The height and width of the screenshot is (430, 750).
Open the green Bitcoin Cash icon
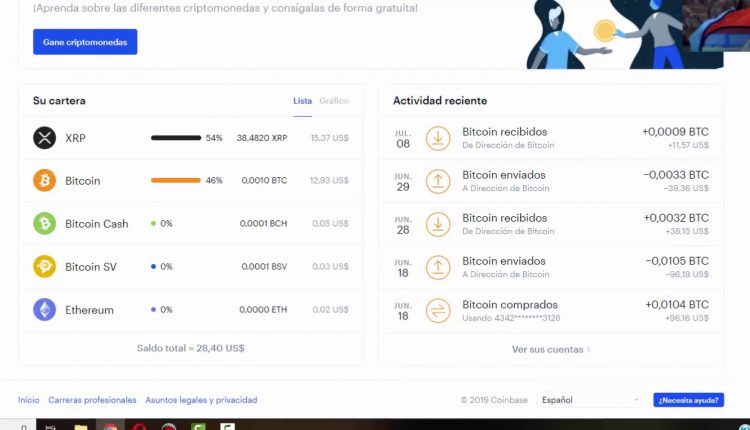point(44,223)
